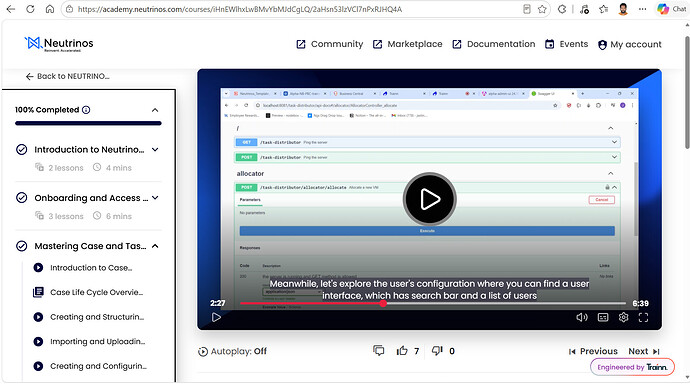Click the browser address bar URL

[x=239, y=9]
